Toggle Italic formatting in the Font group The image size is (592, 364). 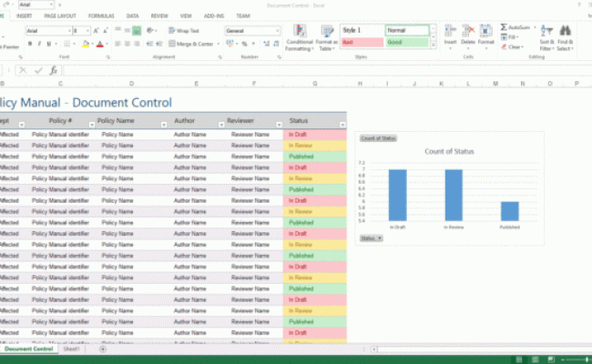pyautogui.click(x=39, y=44)
